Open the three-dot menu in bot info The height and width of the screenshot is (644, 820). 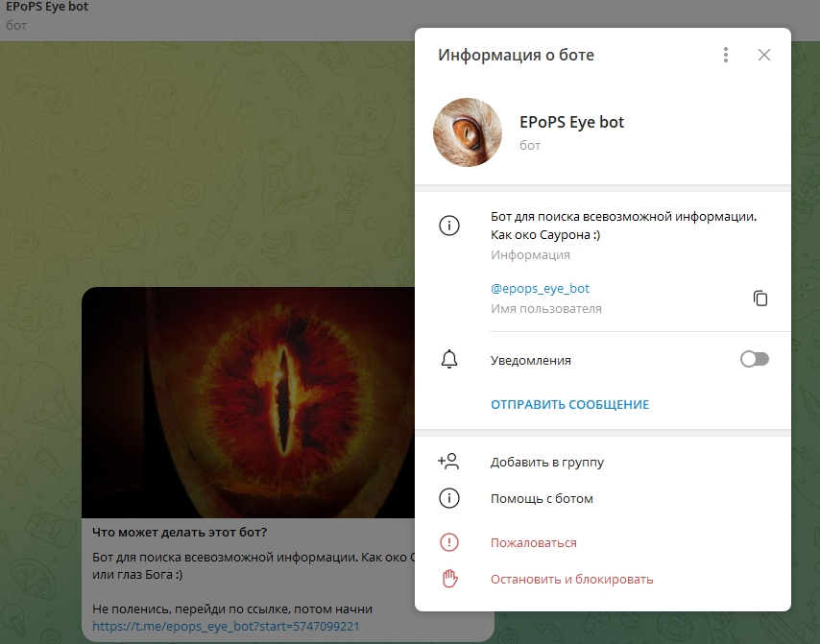[725, 55]
